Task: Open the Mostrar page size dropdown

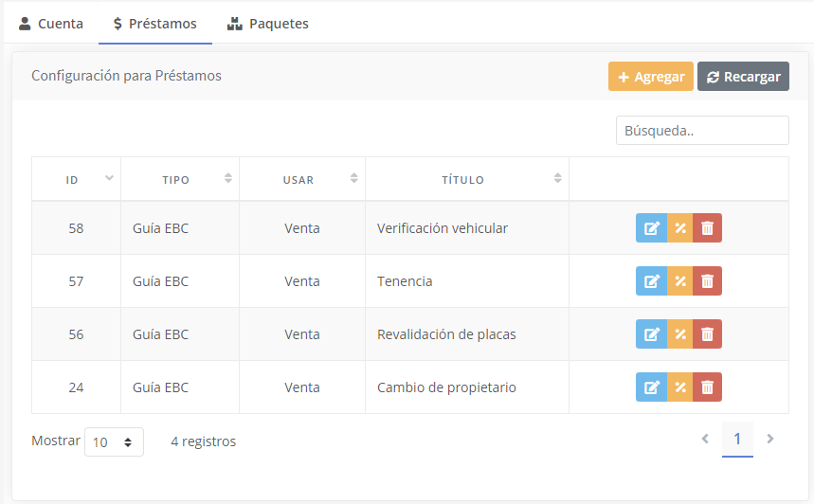Action: 114,441
